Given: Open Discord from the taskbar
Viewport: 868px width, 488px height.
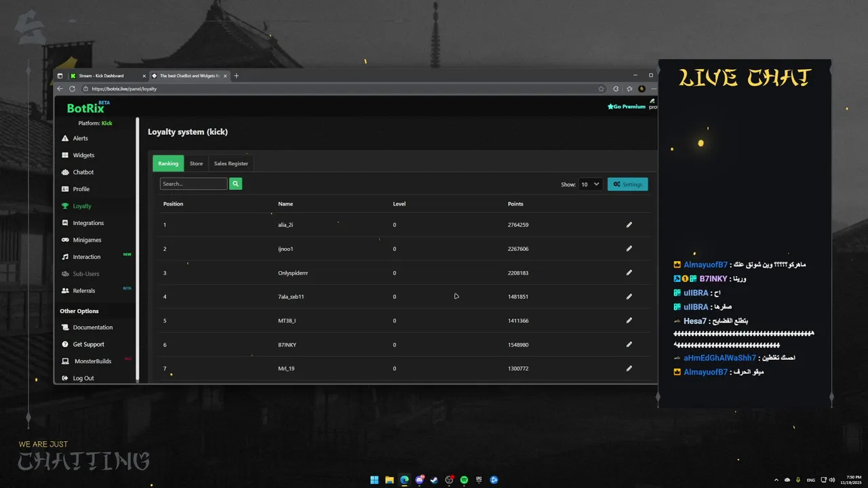Looking at the screenshot, I should click(420, 480).
